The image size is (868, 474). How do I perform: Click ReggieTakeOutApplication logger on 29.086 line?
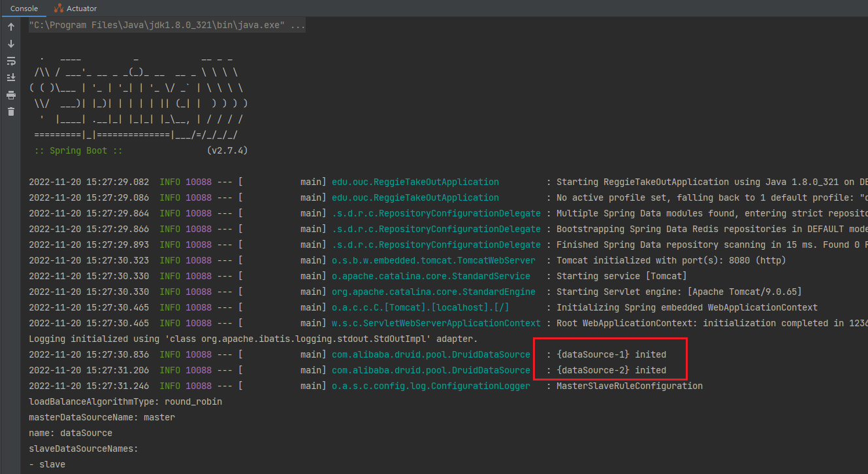point(415,197)
